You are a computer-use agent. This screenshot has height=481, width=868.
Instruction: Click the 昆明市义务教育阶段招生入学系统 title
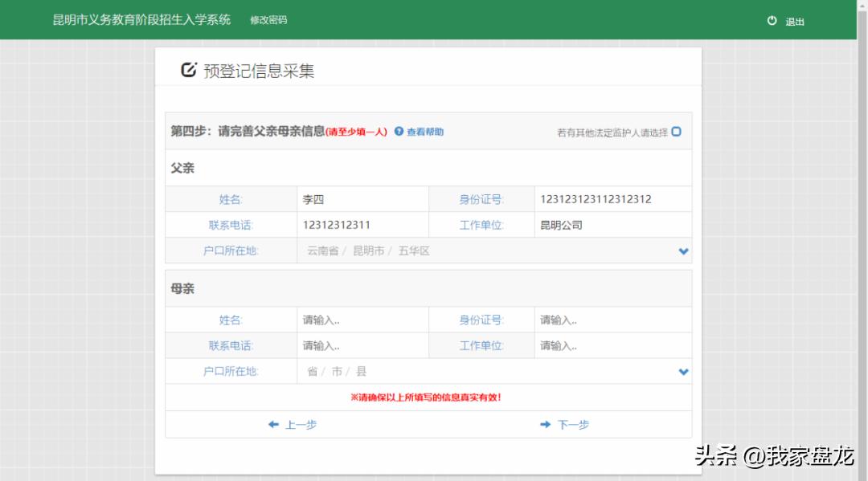pyautogui.click(x=141, y=19)
